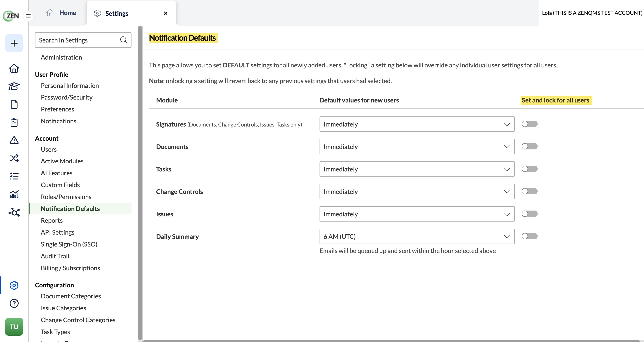Click the plus create-new icon

point(14,43)
